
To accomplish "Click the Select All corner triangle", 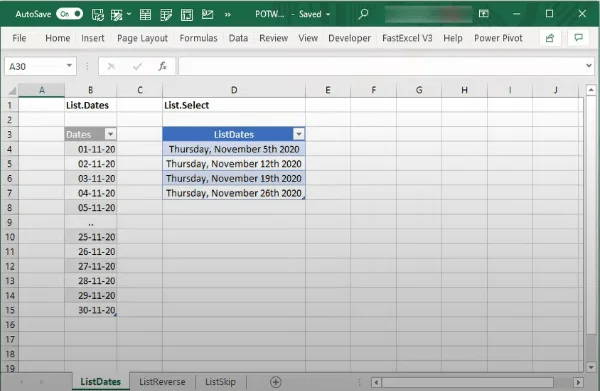I will click(x=13, y=91).
